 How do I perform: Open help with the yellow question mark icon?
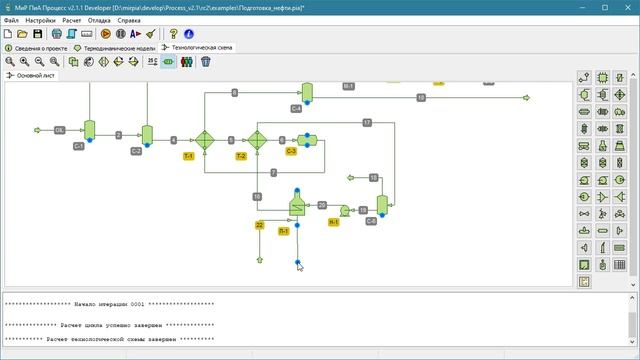pos(173,34)
